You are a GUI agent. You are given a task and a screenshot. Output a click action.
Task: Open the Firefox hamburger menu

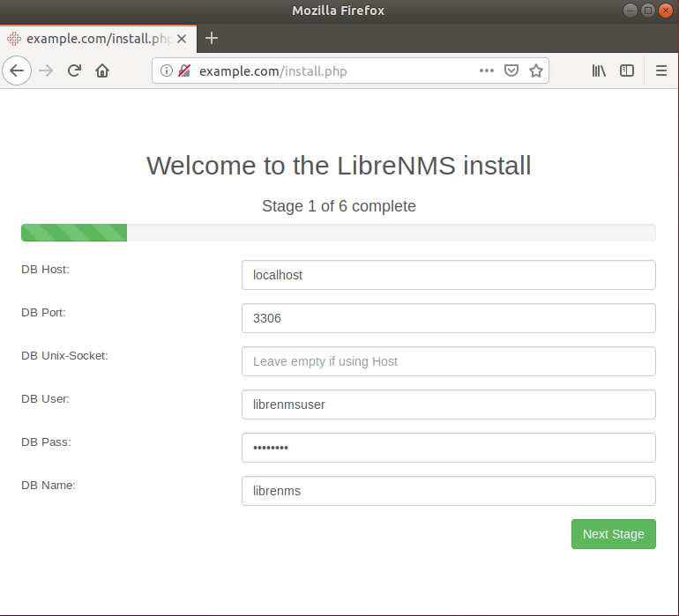(x=661, y=71)
